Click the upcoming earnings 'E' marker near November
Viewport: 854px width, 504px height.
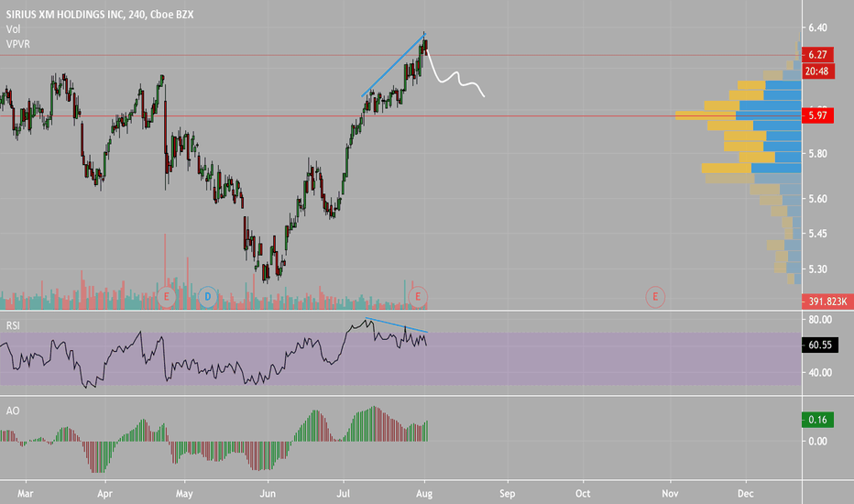(x=655, y=297)
